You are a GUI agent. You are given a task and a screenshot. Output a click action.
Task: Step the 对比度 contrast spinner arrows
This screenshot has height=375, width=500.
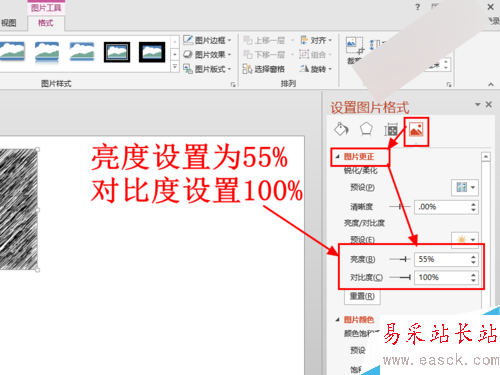pos(473,277)
